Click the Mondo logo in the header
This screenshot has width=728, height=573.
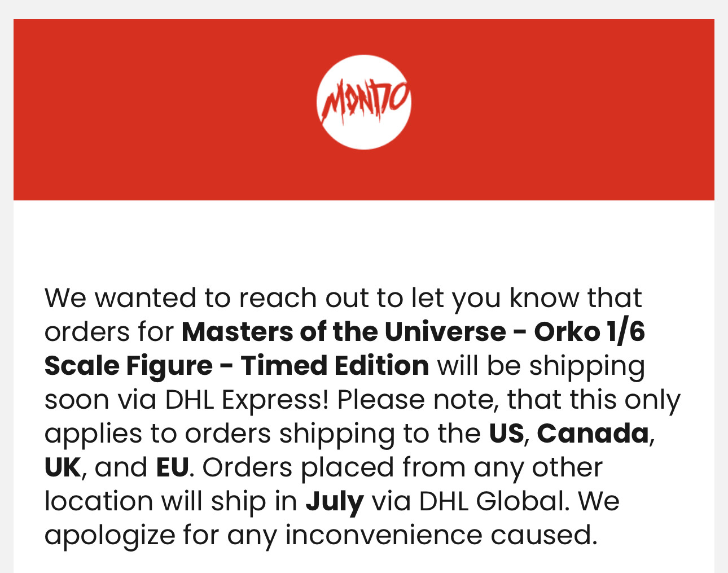click(x=364, y=102)
